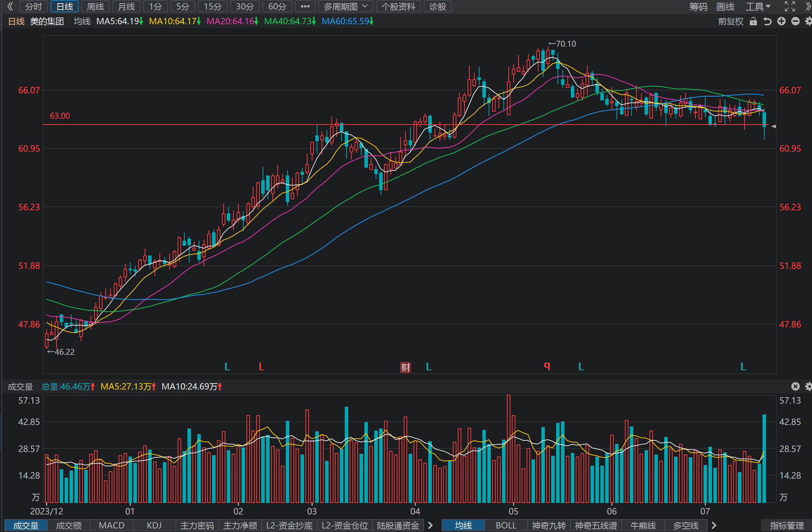This screenshot has width=812, height=532.
Task: Toggle fullscreen chart view icon
Action: pyautogui.click(x=790, y=6)
